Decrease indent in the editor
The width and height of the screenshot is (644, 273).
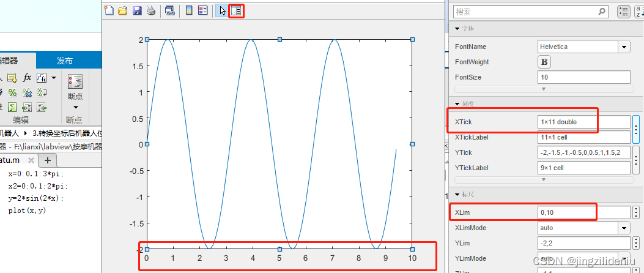42,108
